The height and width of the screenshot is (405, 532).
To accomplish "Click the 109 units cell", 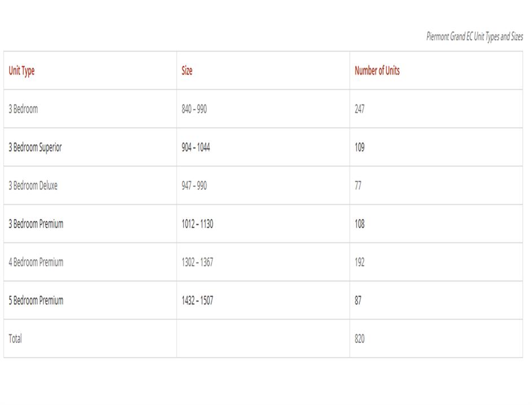I will click(359, 147).
